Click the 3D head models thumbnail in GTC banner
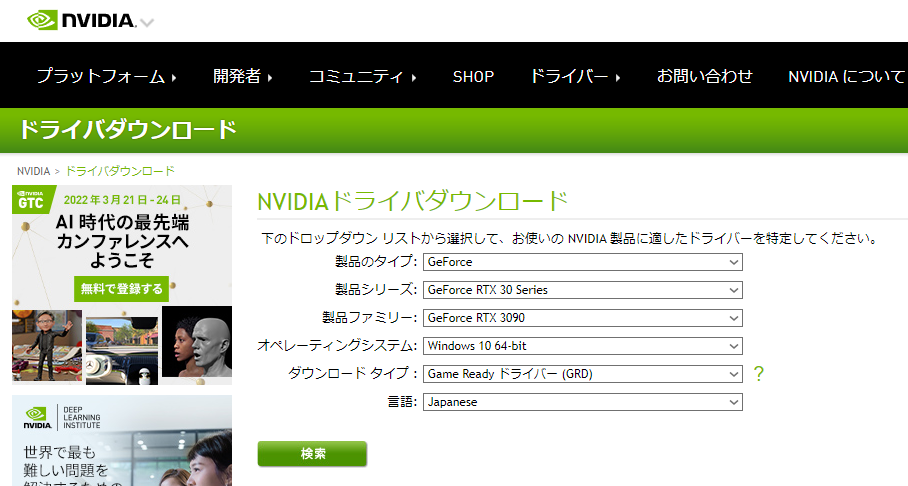The width and height of the screenshot is (908, 486). (x=197, y=342)
